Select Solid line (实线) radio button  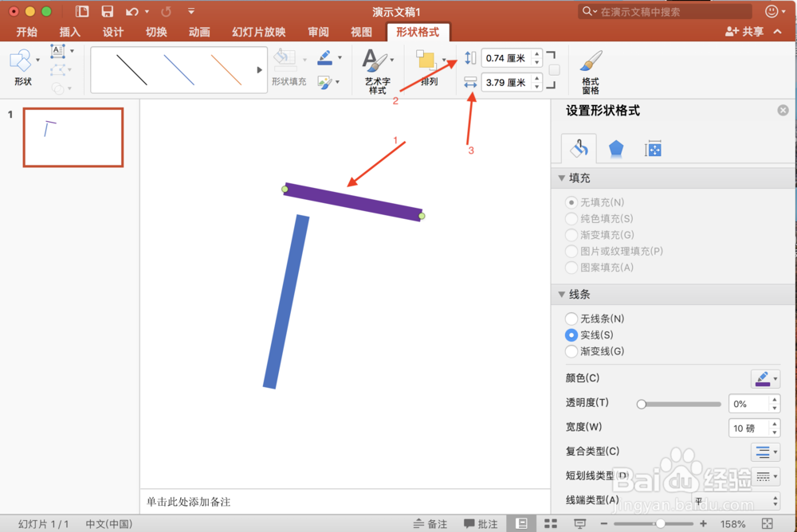(x=571, y=334)
